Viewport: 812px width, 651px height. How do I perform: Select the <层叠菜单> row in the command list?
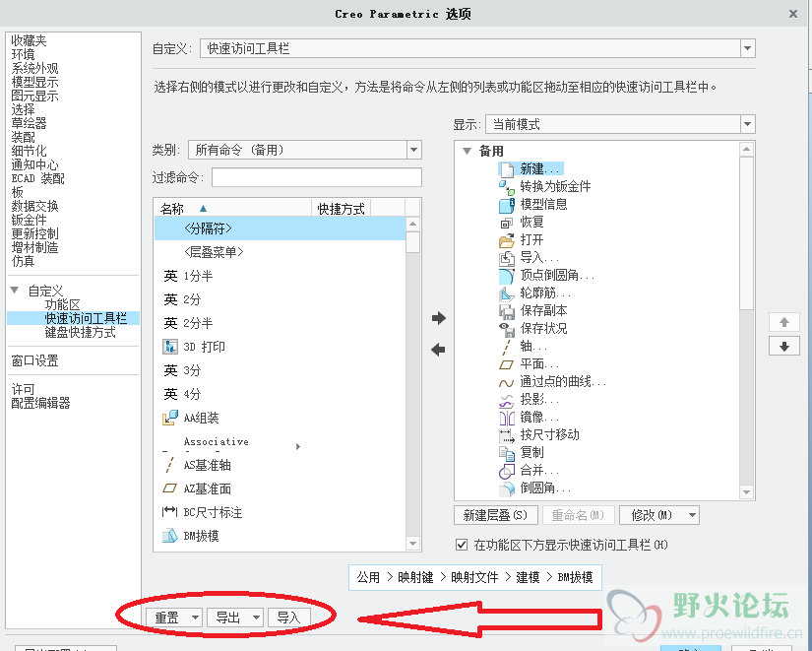280,252
